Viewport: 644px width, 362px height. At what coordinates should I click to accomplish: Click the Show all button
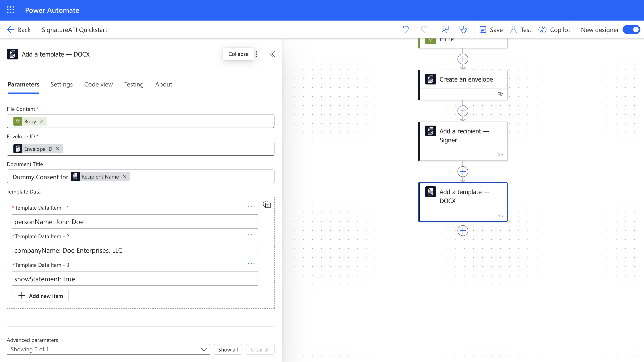(x=228, y=349)
